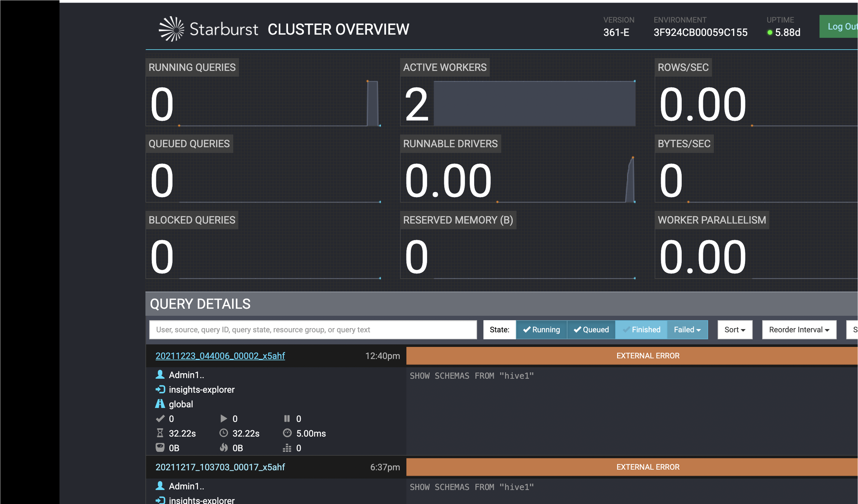858x504 pixels.
Task: Toggle the Queued state filter
Action: (591, 329)
